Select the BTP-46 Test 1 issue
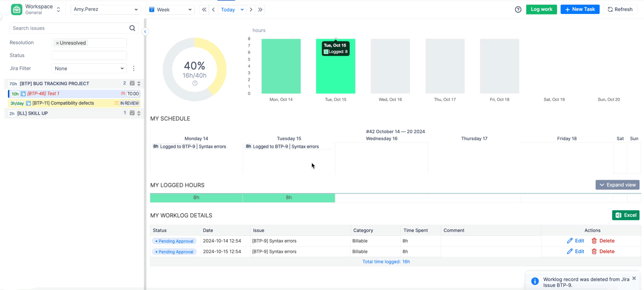Screen dimensions: 644x290 (43, 94)
